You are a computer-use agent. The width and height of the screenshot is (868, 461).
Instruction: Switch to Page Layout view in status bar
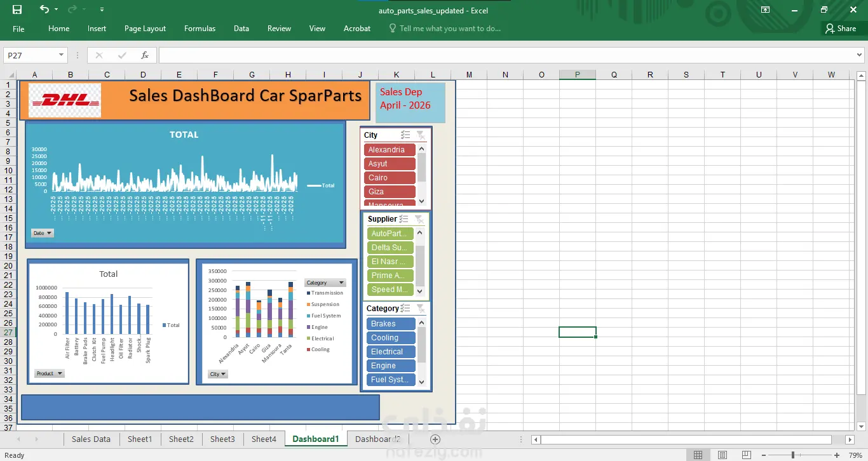tap(722, 455)
